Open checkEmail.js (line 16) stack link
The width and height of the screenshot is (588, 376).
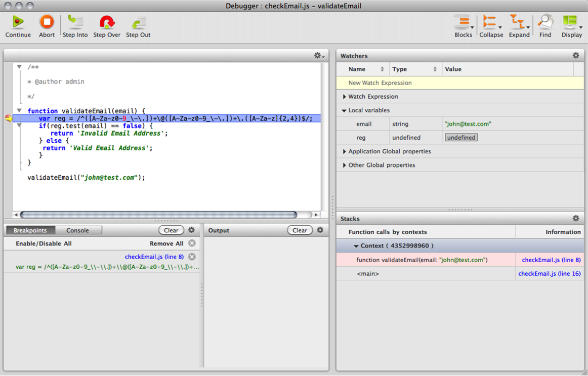pyautogui.click(x=549, y=274)
